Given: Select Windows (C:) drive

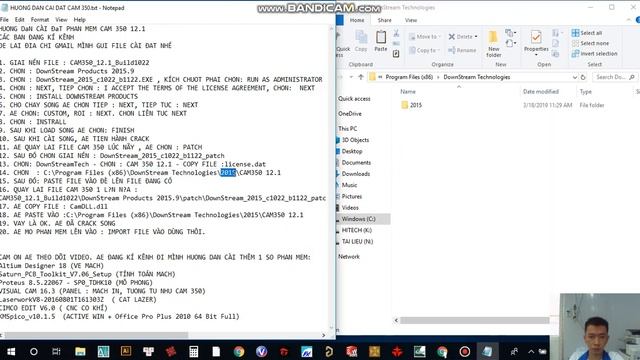Looking at the screenshot, I should click(x=358, y=219).
